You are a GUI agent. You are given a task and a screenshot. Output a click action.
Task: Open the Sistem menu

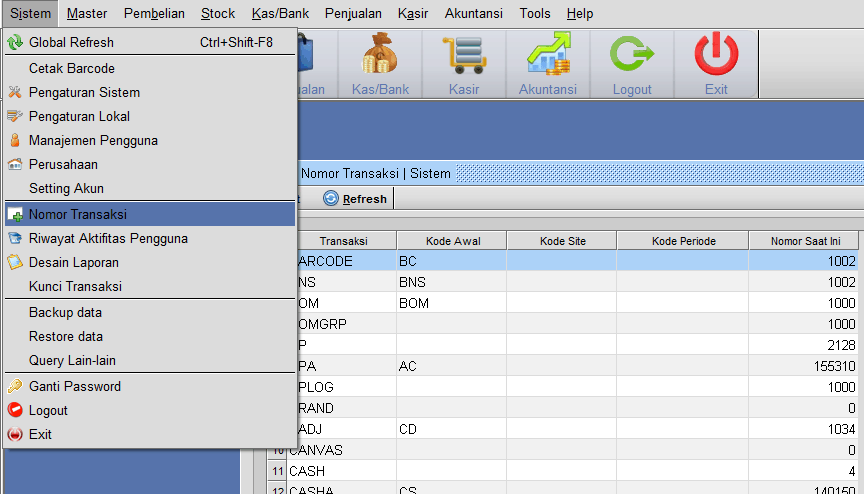(x=30, y=14)
